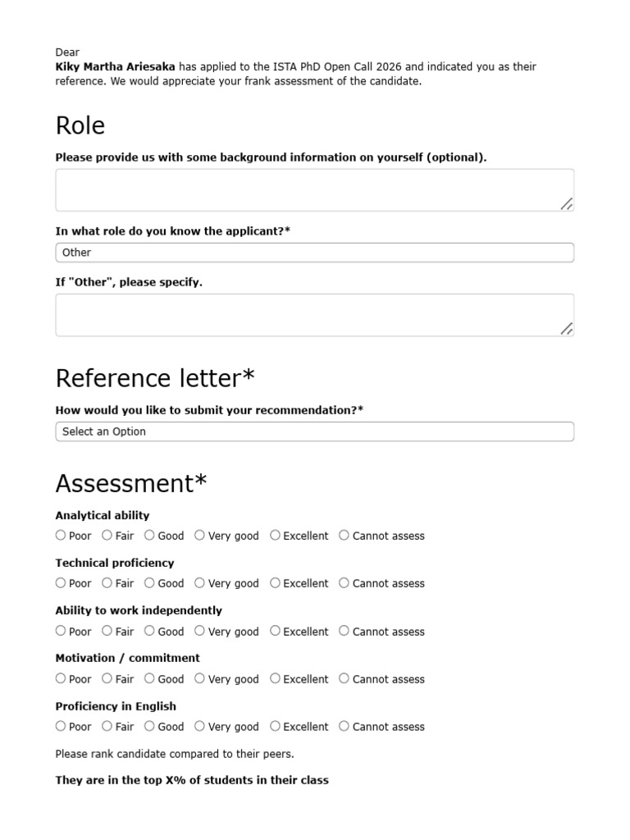Grab the background information resize handle
Image resolution: width=630 pixels, height=840 pixels.
pyautogui.click(x=566, y=204)
